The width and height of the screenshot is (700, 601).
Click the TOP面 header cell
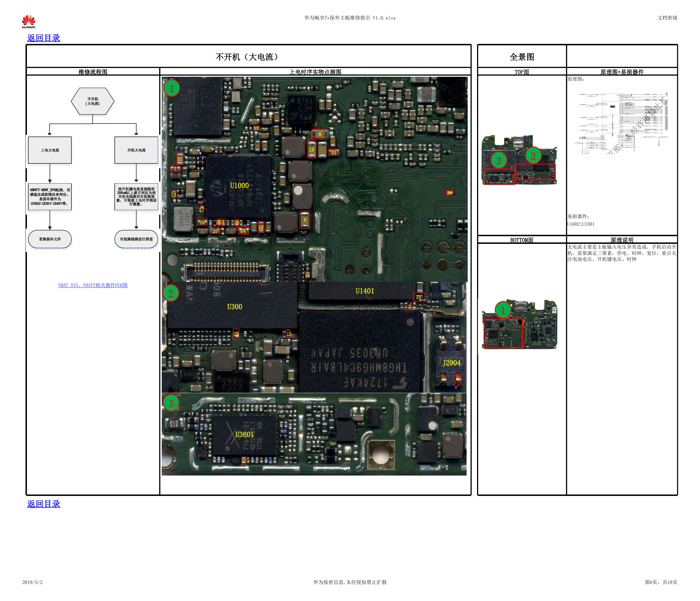[522, 72]
